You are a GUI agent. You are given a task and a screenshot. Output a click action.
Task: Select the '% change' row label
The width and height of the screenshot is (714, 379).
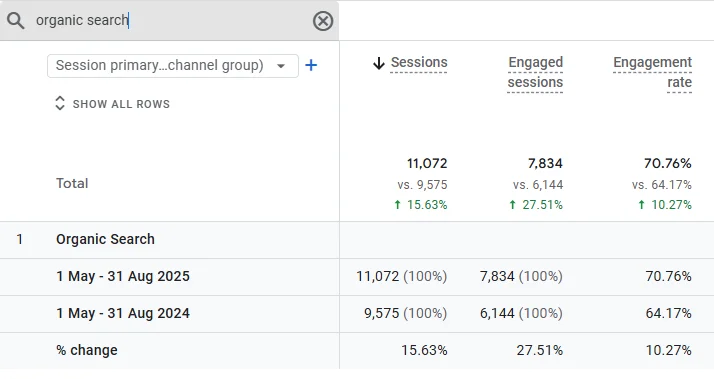pos(87,350)
